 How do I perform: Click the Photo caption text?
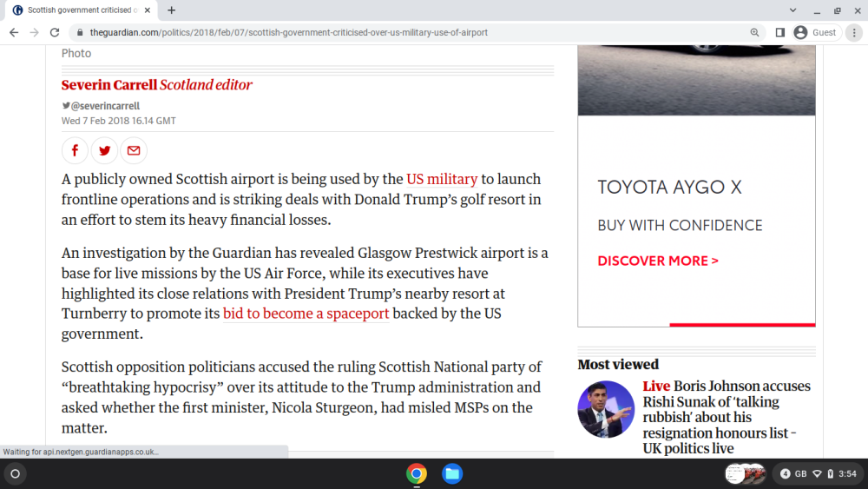coord(76,53)
